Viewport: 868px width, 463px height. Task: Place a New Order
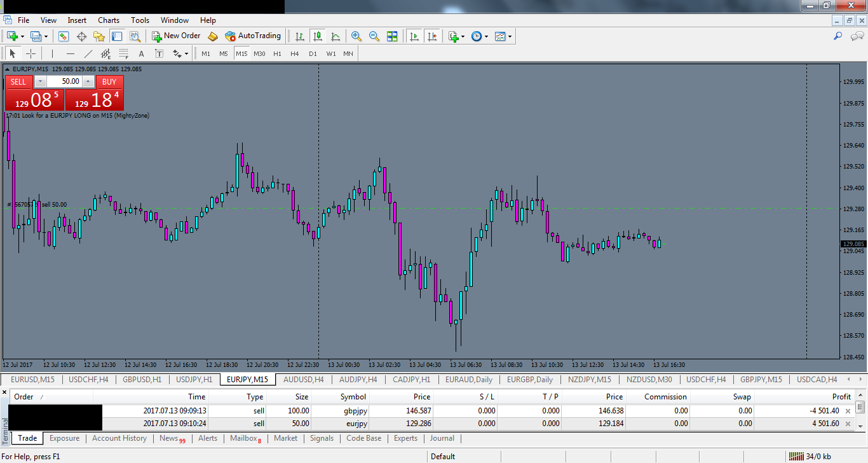click(x=176, y=36)
